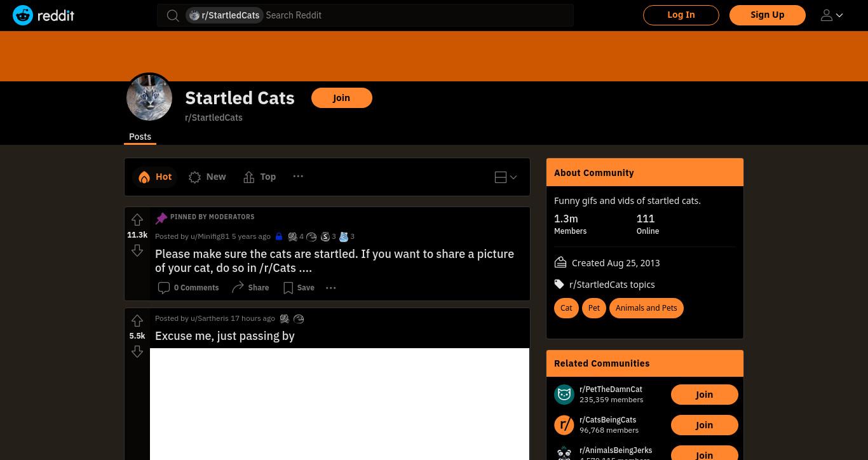Viewport: 868px width, 460px height.
Task: Upvote the pinned moderator post
Action: pyautogui.click(x=137, y=220)
